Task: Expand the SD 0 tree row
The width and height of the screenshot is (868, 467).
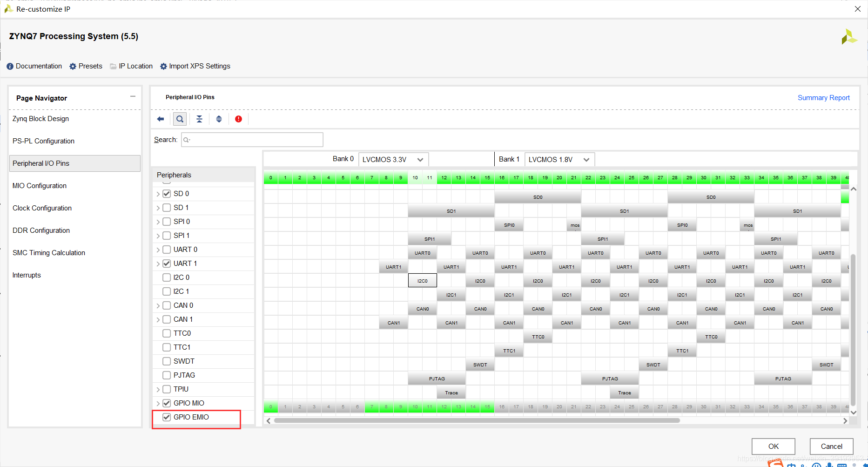Action: pos(158,194)
